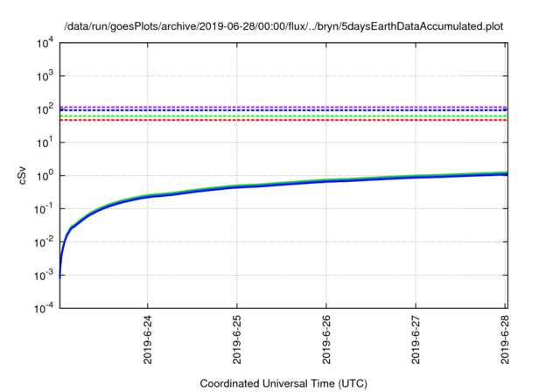Viewport: 560px width, 392px height.
Task: Click the green dashed threshold line
Action: point(283,116)
